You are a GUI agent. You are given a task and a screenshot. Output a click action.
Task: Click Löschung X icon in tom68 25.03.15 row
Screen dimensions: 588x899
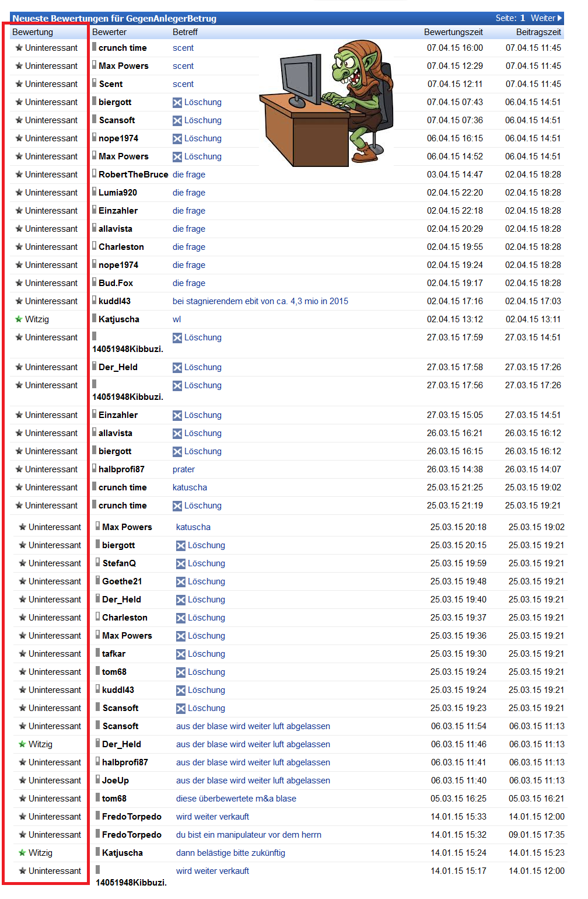pyautogui.click(x=181, y=672)
